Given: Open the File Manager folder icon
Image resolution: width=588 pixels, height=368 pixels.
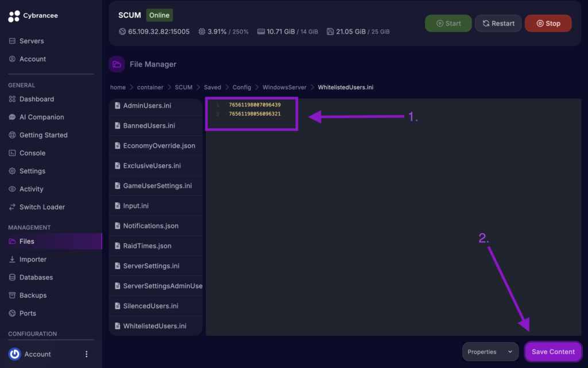Looking at the screenshot, I should pyautogui.click(x=117, y=64).
